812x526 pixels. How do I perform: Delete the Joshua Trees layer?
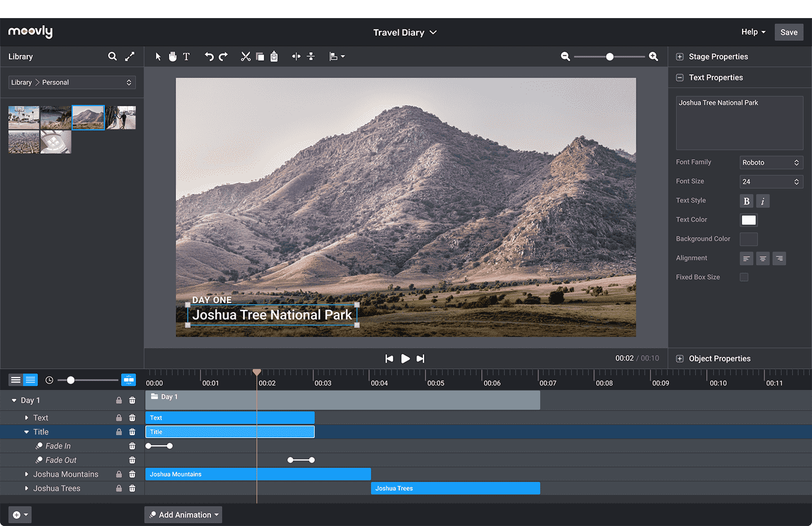pos(132,488)
